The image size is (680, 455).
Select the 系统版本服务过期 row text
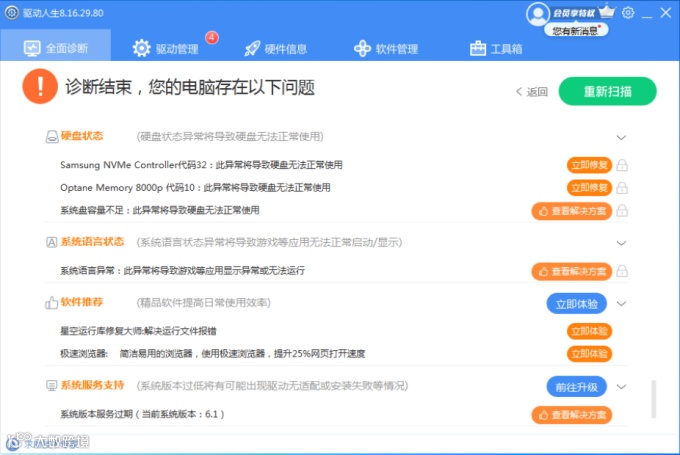142,414
